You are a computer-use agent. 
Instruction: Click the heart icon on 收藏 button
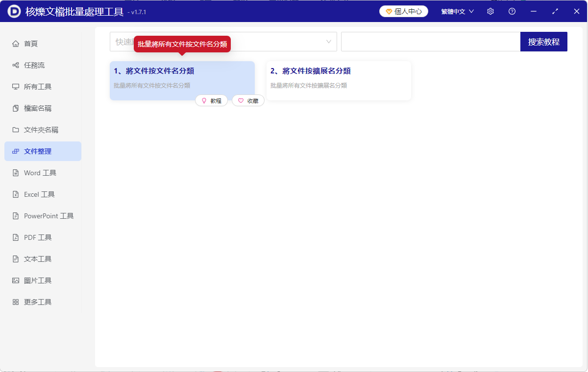pos(241,101)
